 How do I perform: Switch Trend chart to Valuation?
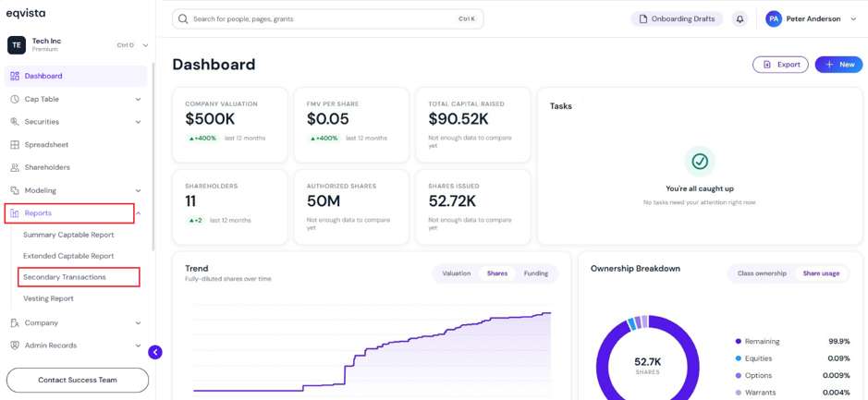pyautogui.click(x=456, y=273)
